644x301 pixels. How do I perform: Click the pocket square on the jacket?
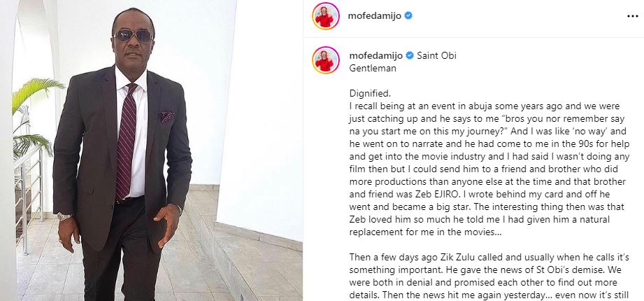pos(166,116)
